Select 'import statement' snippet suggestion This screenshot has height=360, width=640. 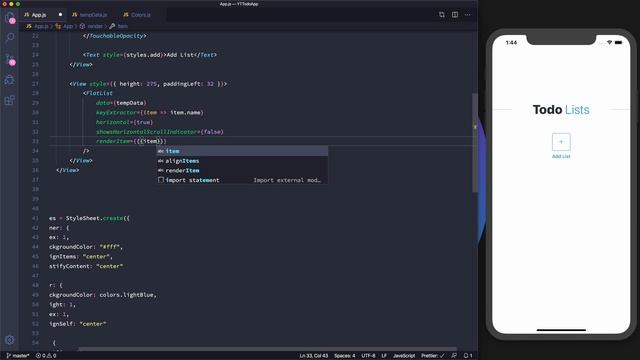point(242,180)
